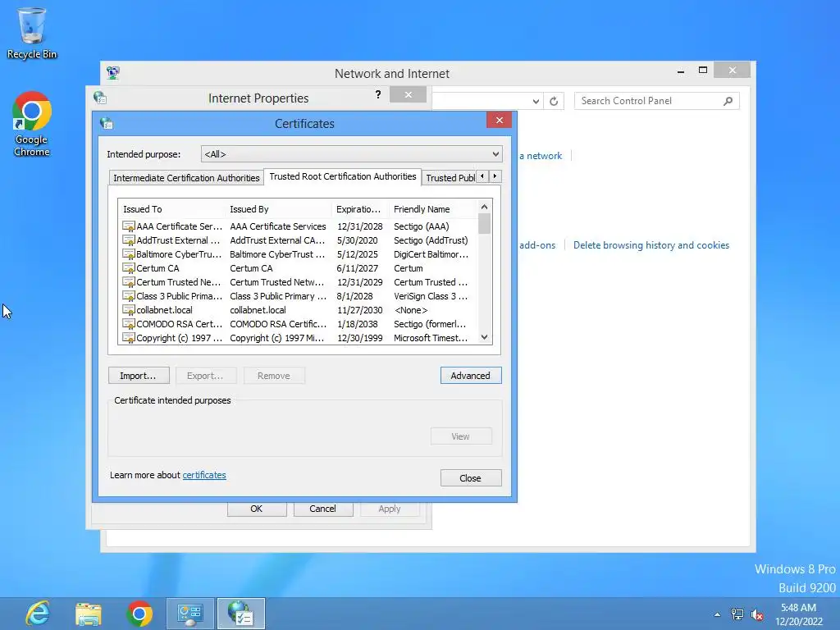Open the Trusted Publishers tab
The width and height of the screenshot is (840, 630).
tap(450, 178)
